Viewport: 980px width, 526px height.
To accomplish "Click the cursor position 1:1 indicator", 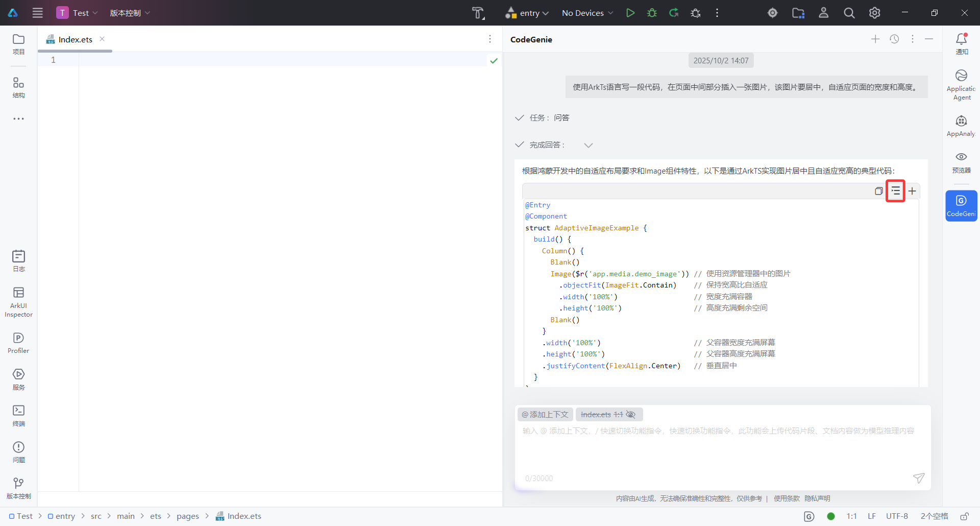I will click(851, 516).
